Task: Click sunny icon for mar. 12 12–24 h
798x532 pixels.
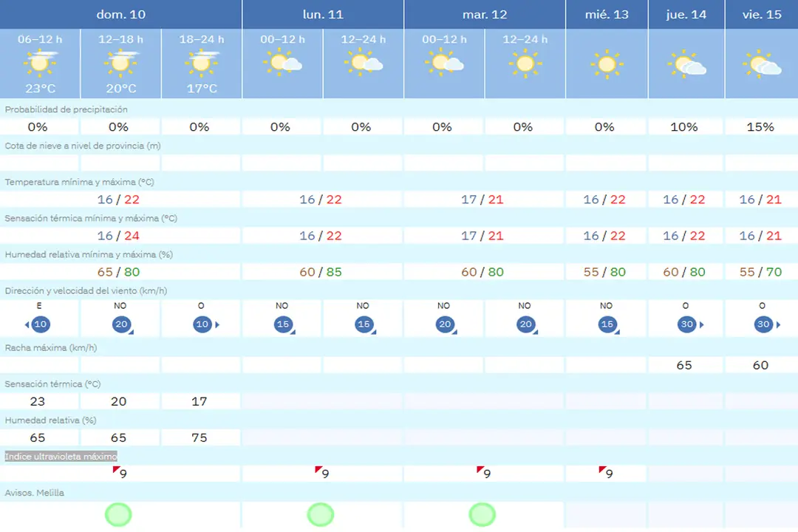Action: pos(525,64)
